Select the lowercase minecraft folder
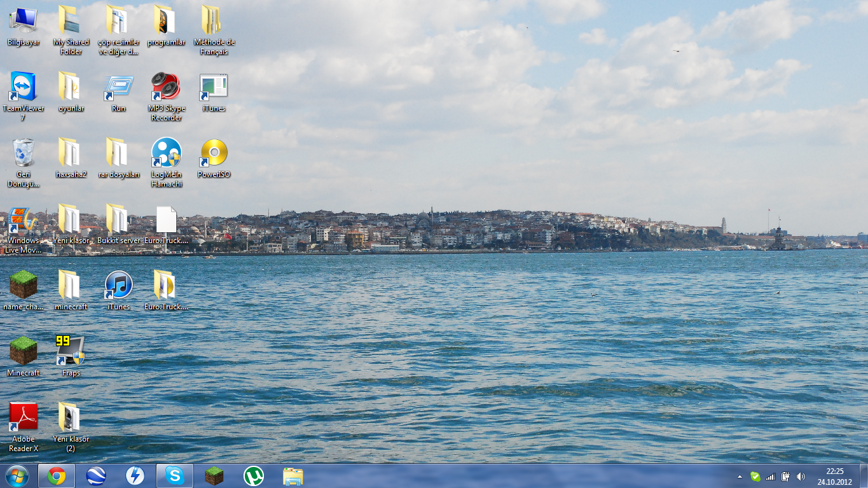Image resolution: width=868 pixels, height=488 pixels. pyautogui.click(x=71, y=291)
